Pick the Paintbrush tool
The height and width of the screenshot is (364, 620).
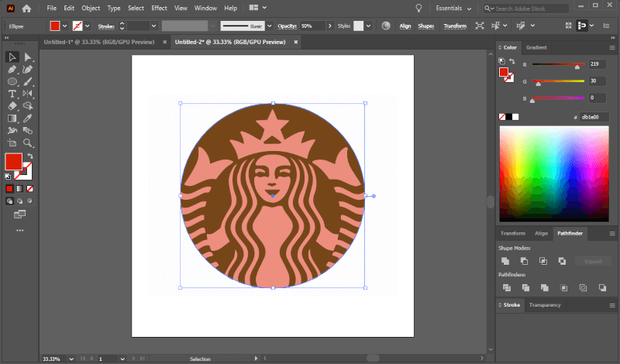coord(28,82)
